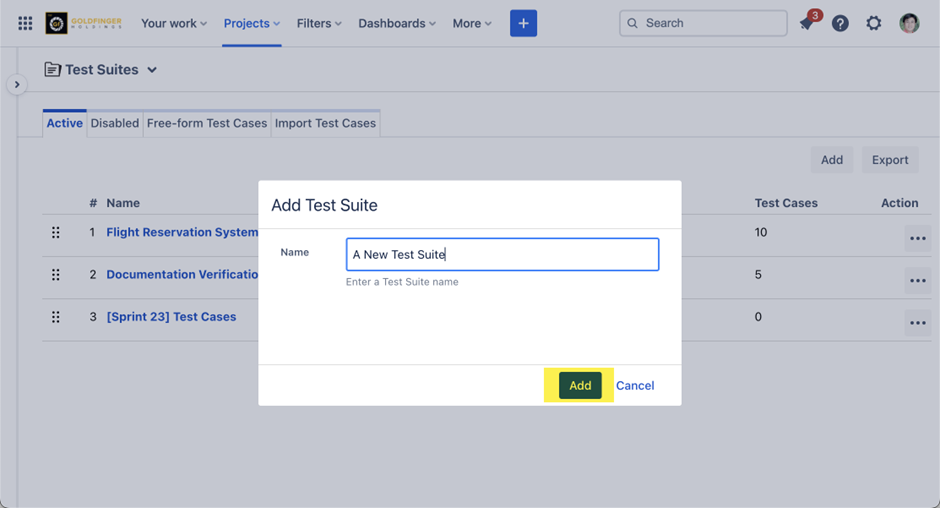This screenshot has width=940, height=508.
Task: Click the Goldfinger Holdings logo
Action: pyautogui.click(x=84, y=23)
